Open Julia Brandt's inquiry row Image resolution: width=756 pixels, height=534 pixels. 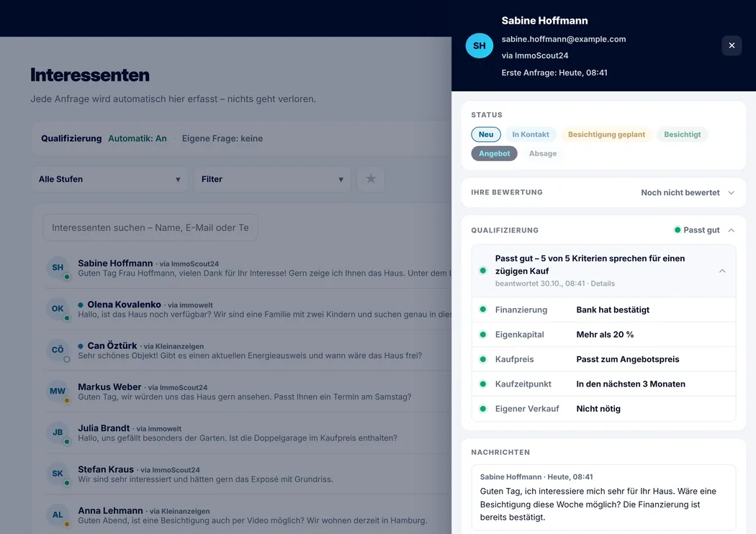[x=248, y=433]
